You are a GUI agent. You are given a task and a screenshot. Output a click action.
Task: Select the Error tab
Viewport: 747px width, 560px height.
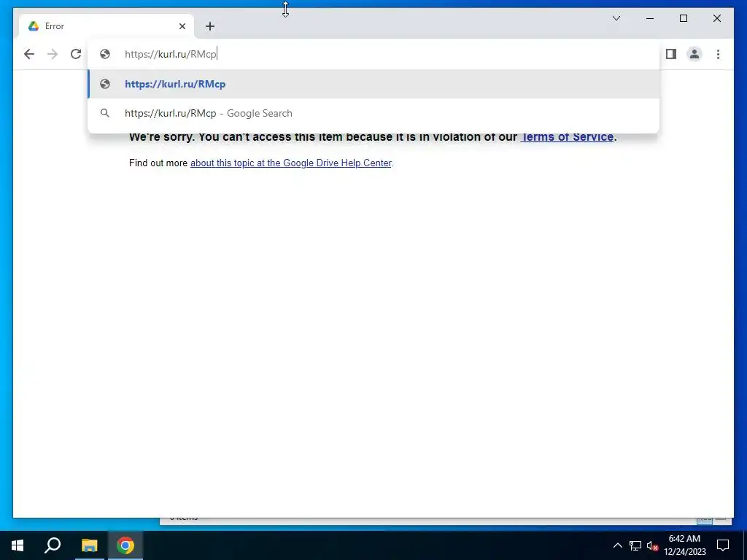(106, 26)
